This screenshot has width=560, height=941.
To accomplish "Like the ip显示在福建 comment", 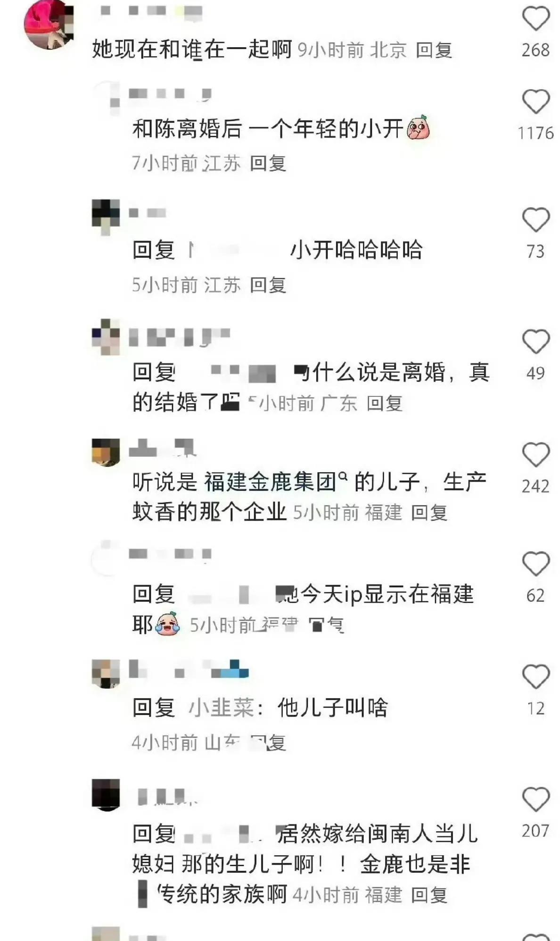I will pyautogui.click(x=535, y=564).
